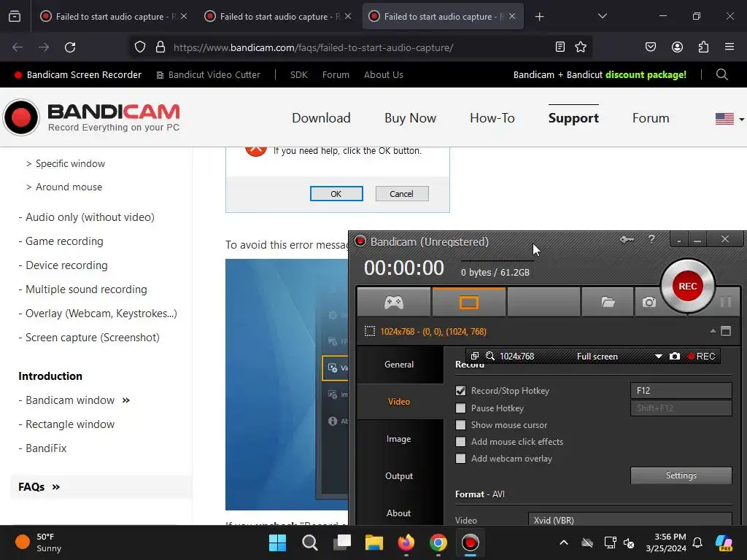This screenshot has width=747, height=560.
Task: Enable Show mouse cursor checkbox
Action: pyautogui.click(x=460, y=425)
